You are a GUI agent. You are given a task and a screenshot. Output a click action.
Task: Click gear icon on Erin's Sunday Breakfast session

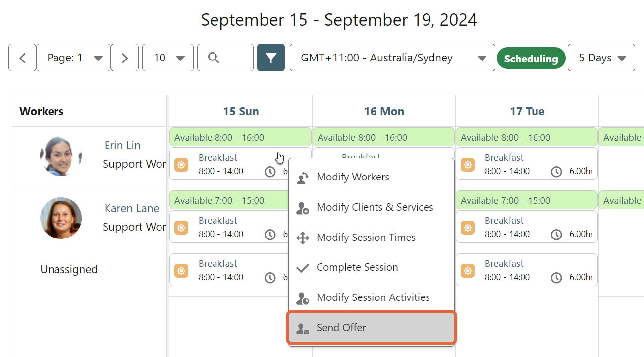[x=181, y=164]
